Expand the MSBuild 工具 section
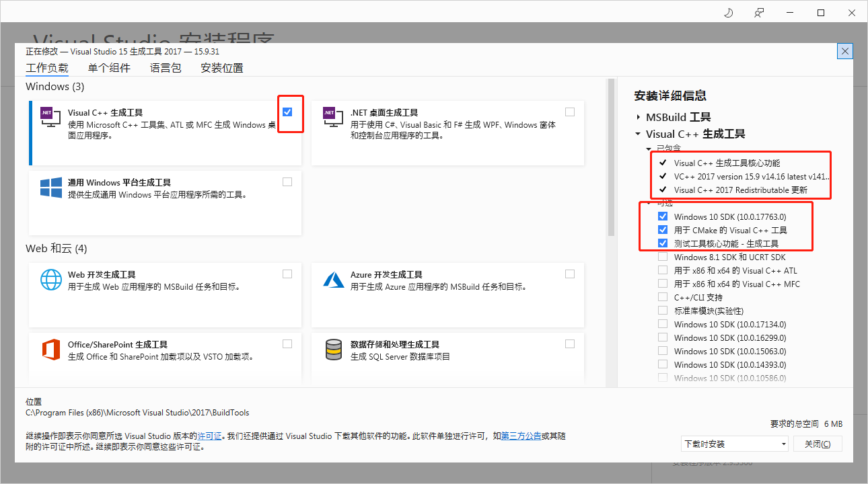Screen dimensions: 868x484 (x=639, y=116)
